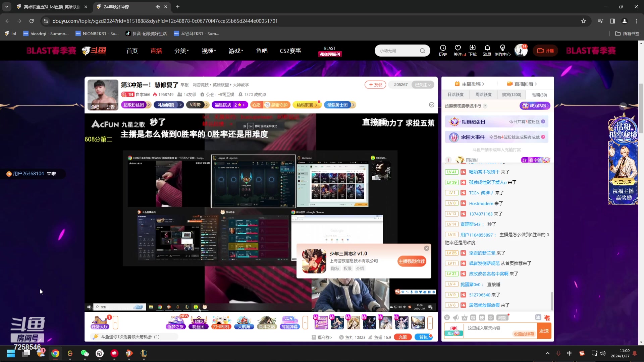
Task: Expand the 游戏 navigation dropdown
Action: (236, 51)
